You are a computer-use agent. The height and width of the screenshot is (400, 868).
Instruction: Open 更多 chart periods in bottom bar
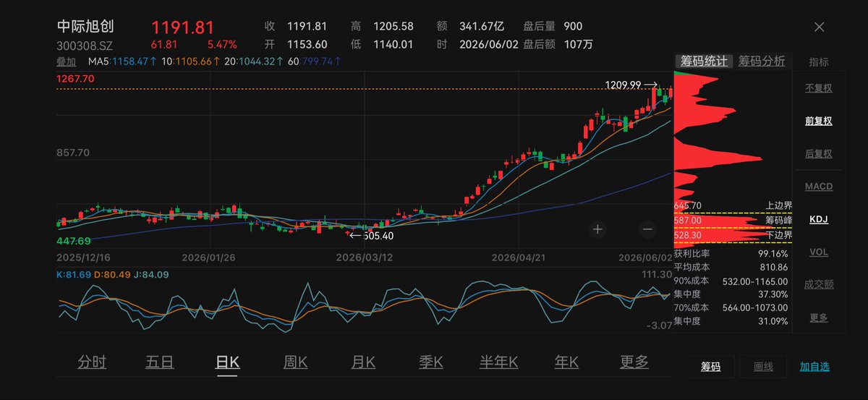(634, 362)
